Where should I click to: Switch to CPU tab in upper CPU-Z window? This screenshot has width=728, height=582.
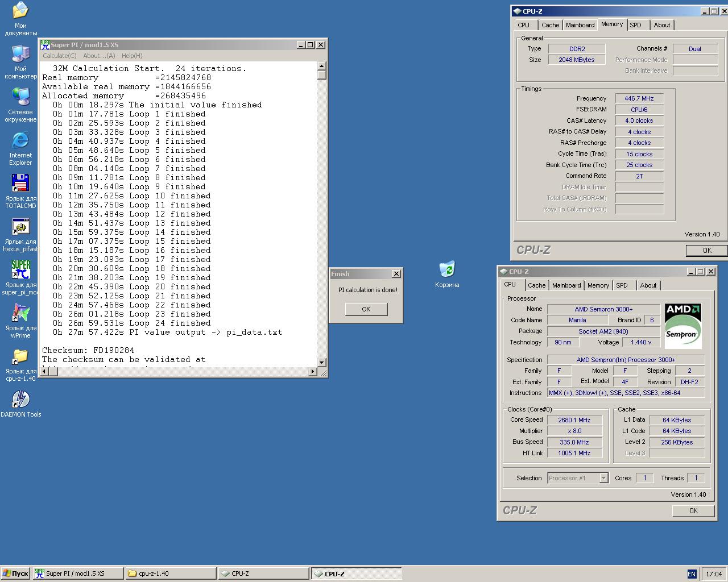(524, 25)
